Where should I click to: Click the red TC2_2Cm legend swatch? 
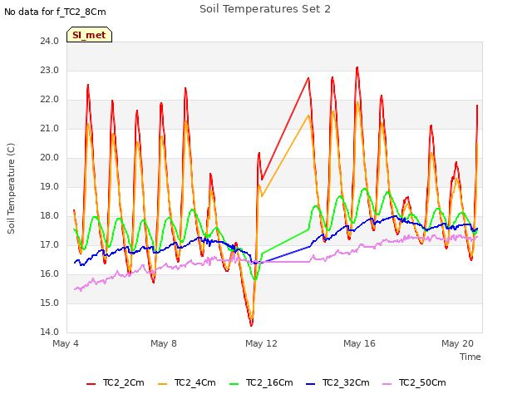point(91,384)
